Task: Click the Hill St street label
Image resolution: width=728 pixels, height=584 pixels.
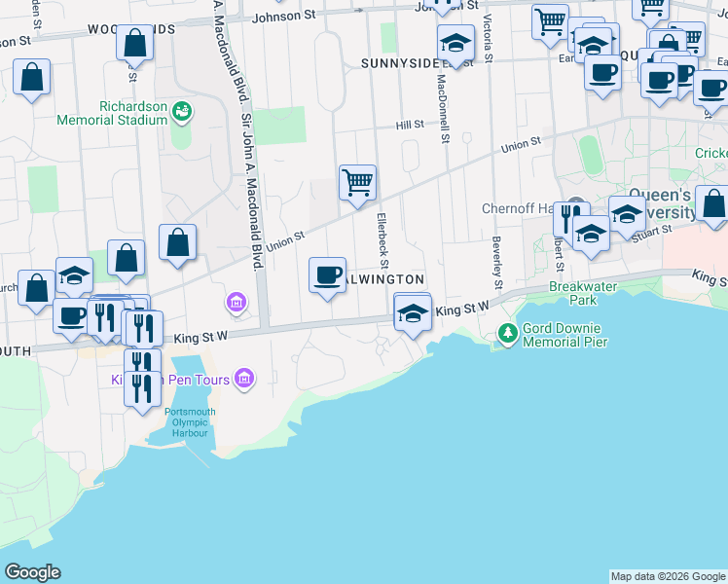Action: click(x=410, y=125)
